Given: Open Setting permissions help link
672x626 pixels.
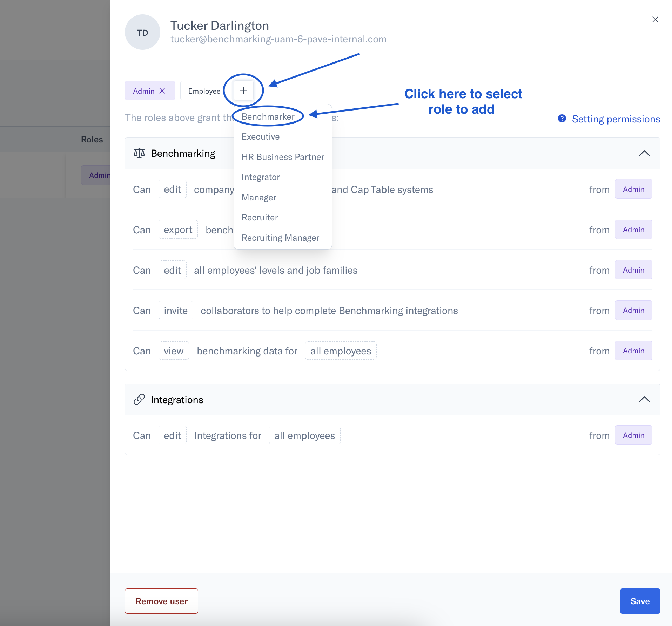Looking at the screenshot, I should point(616,119).
